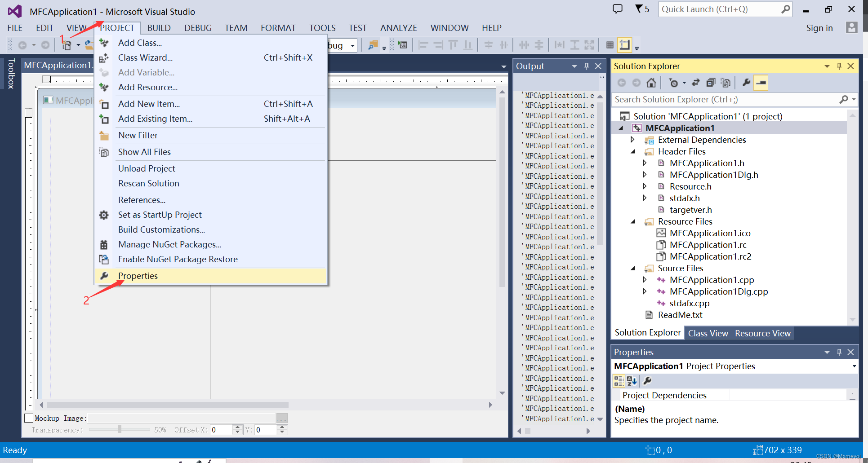Click the Make Same Size toolbar icon
The width and height of the screenshot is (868, 463).
[589, 45]
